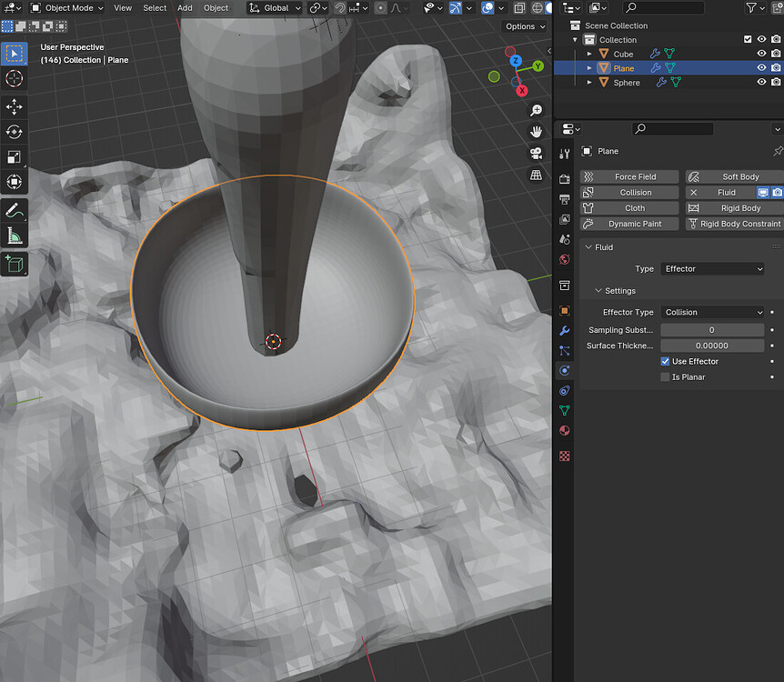Open the Object properties tab
The image size is (784, 682).
pos(565,310)
